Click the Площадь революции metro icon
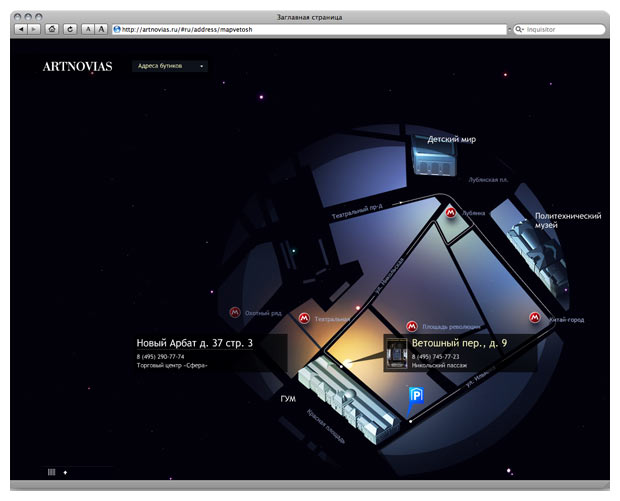 [x=411, y=326]
